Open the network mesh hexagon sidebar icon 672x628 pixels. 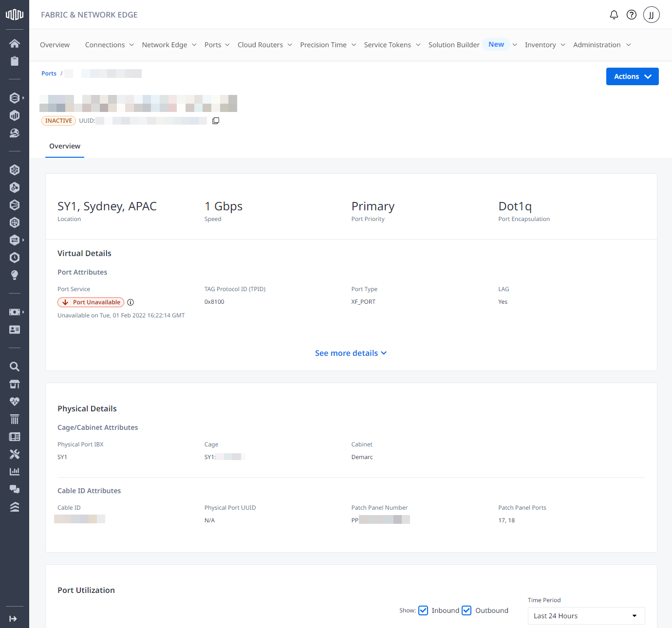pyautogui.click(x=15, y=170)
